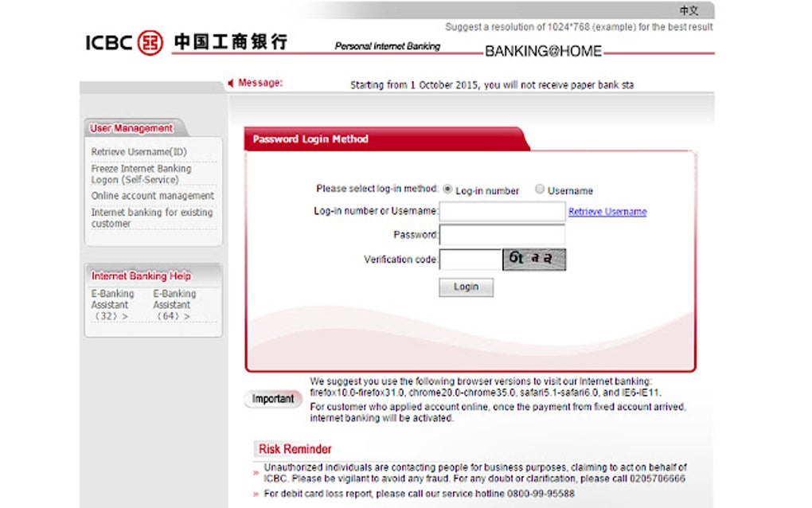The image size is (812, 508).
Task: Open Freeze Internet Banking Logon (Self-Service)
Action: [x=141, y=174]
